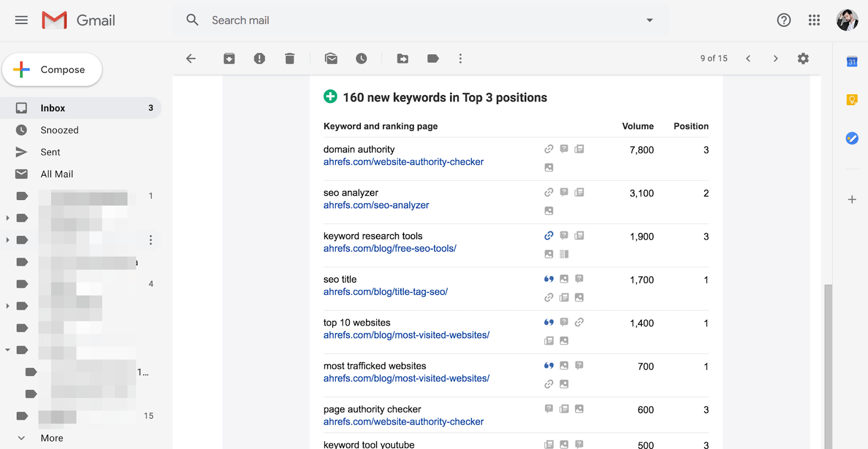Open most-visited-websites link under most trafficked websites
This screenshot has height=449, width=868.
(x=406, y=379)
